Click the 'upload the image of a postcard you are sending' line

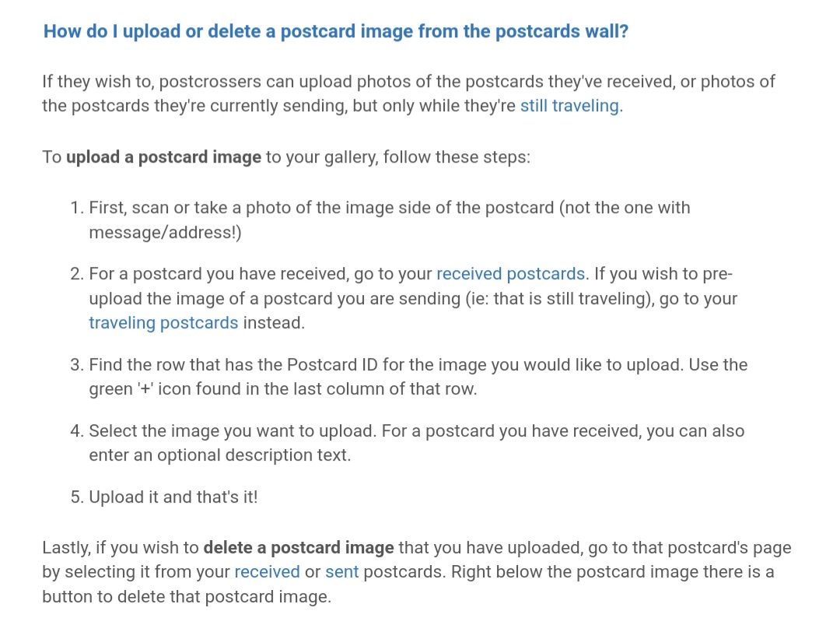click(x=275, y=298)
